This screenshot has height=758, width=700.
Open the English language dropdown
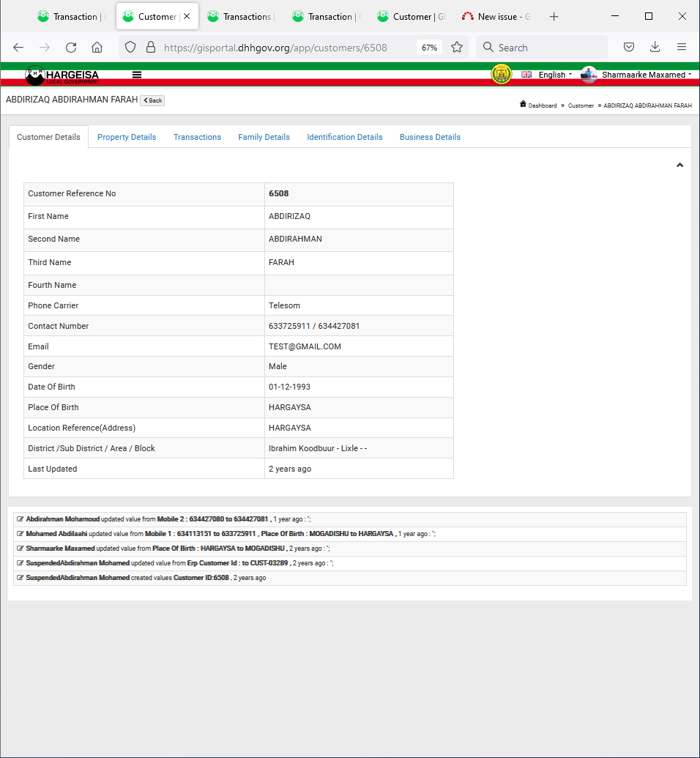click(555, 75)
